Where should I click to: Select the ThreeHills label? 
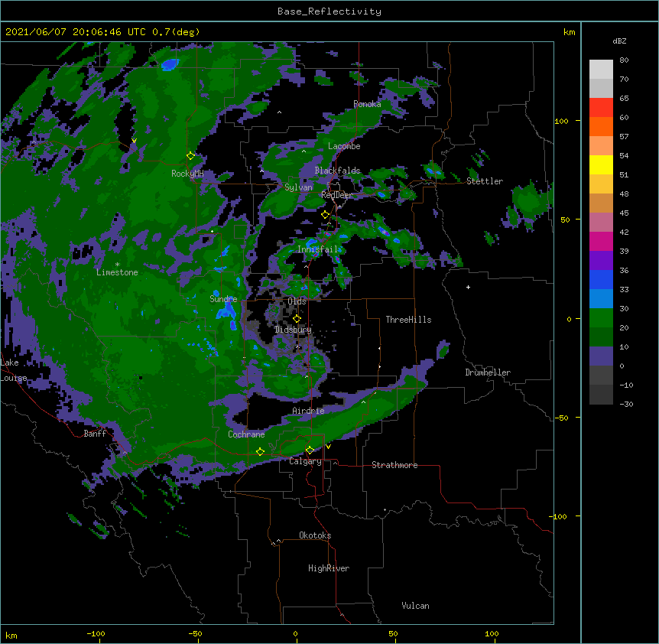pos(408,320)
